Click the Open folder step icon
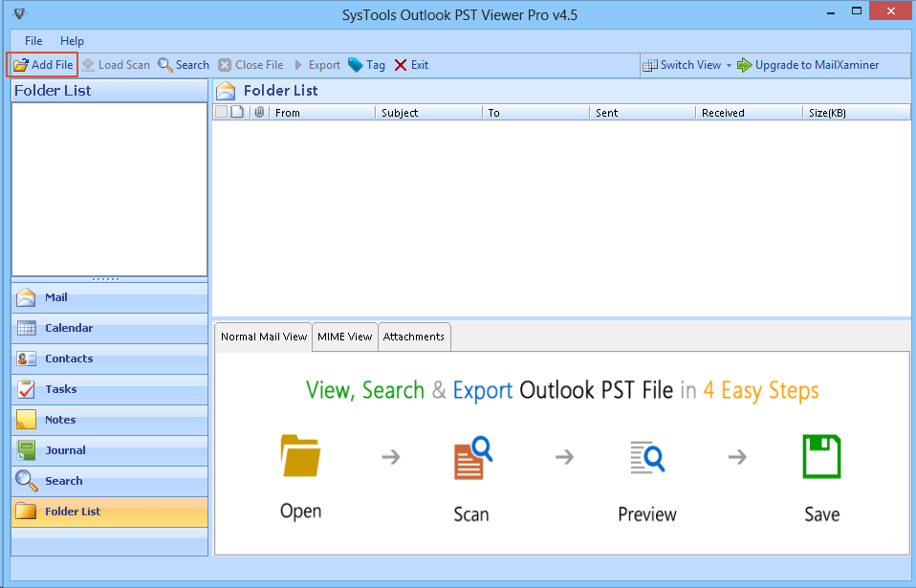Image resolution: width=916 pixels, height=588 pixels. click(300, 456)
